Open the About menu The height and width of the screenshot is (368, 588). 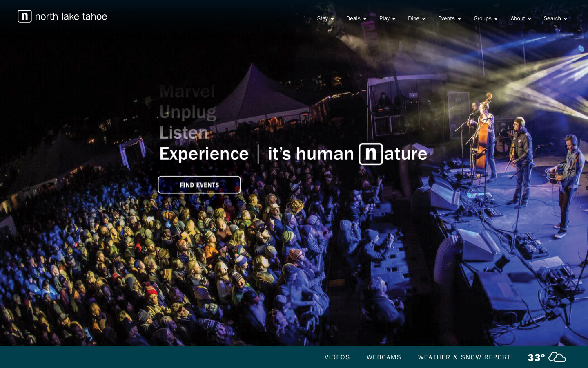click(521, 18)
